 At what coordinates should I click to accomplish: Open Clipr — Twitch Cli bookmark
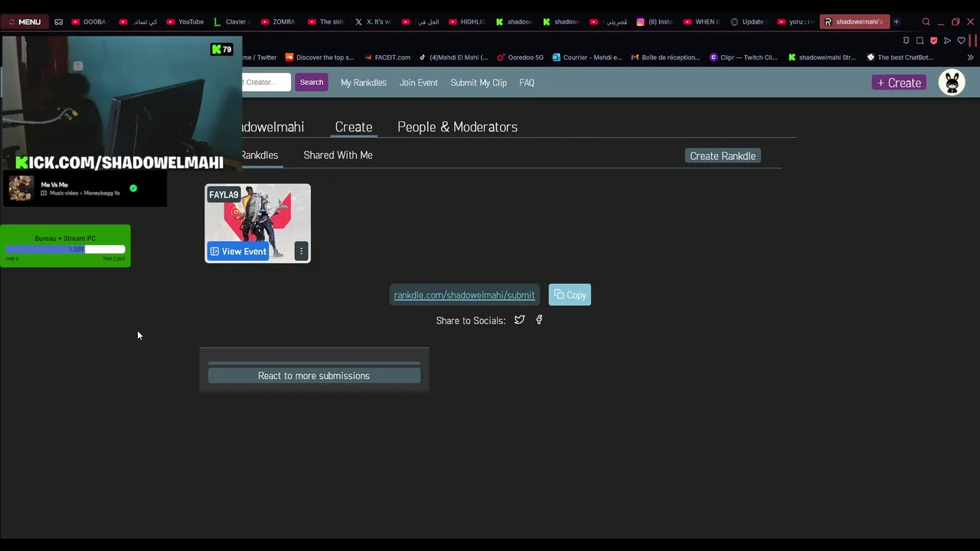pos(743,57)
